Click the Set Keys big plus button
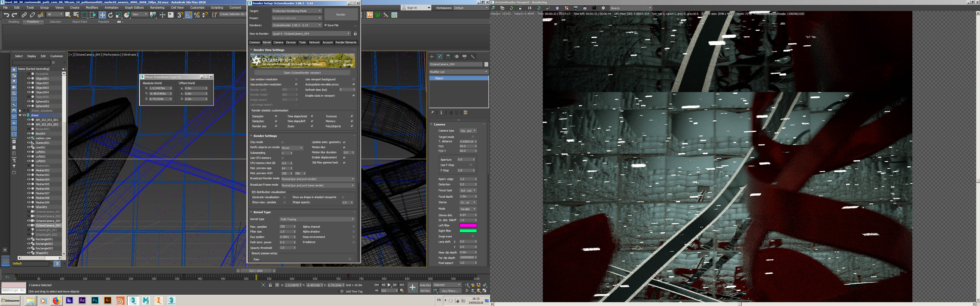980x306 pixels. click(x=412, y=288)
